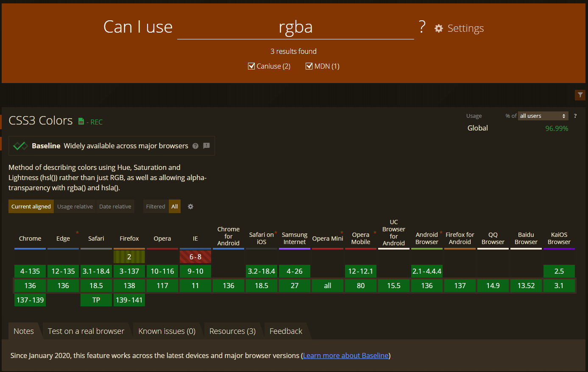The width and height of the screenshot is (588, 372).
Task: Switch to Date relative view
Action: coord(115,206)
